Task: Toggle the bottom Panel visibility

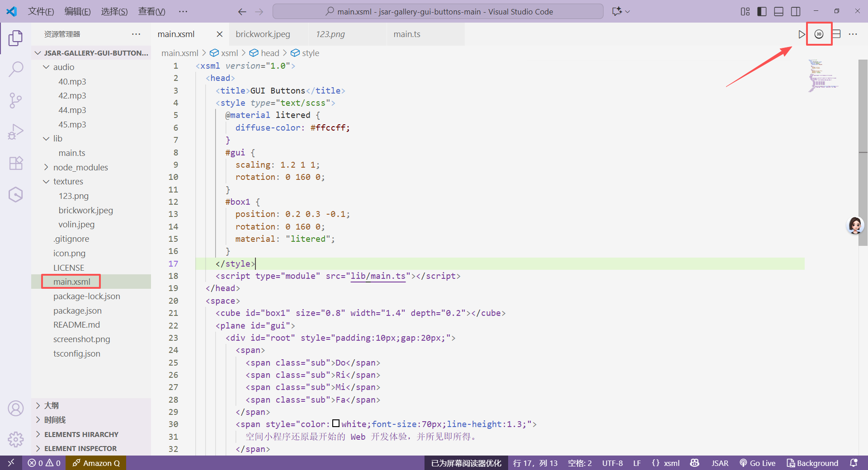Action: (x=778, y=12)
